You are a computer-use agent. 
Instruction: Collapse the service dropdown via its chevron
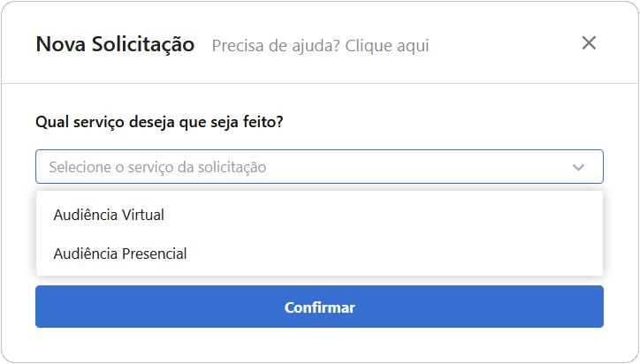[x=578, y=167]
